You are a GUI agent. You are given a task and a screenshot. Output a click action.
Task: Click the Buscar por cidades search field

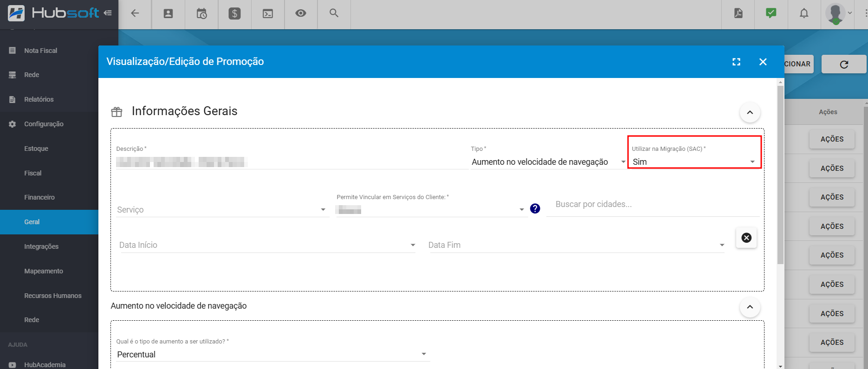pos(653,205)
